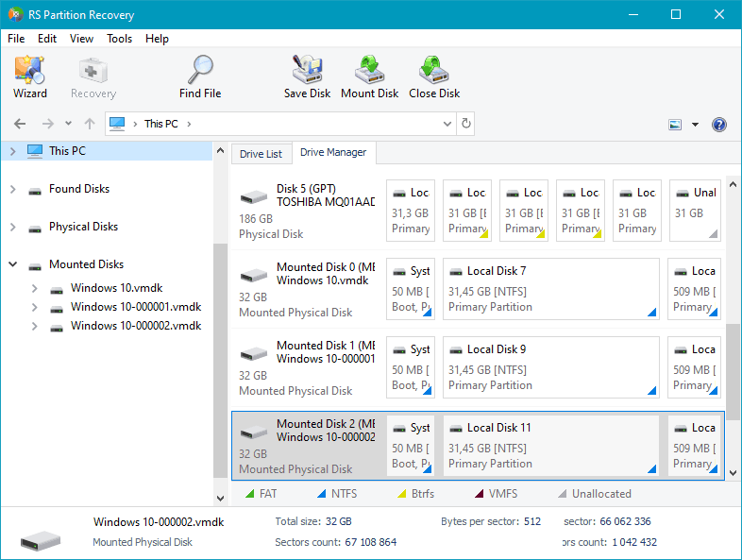Expand the Physical Disks node
742x560 pixels.
tap(13, 228)
